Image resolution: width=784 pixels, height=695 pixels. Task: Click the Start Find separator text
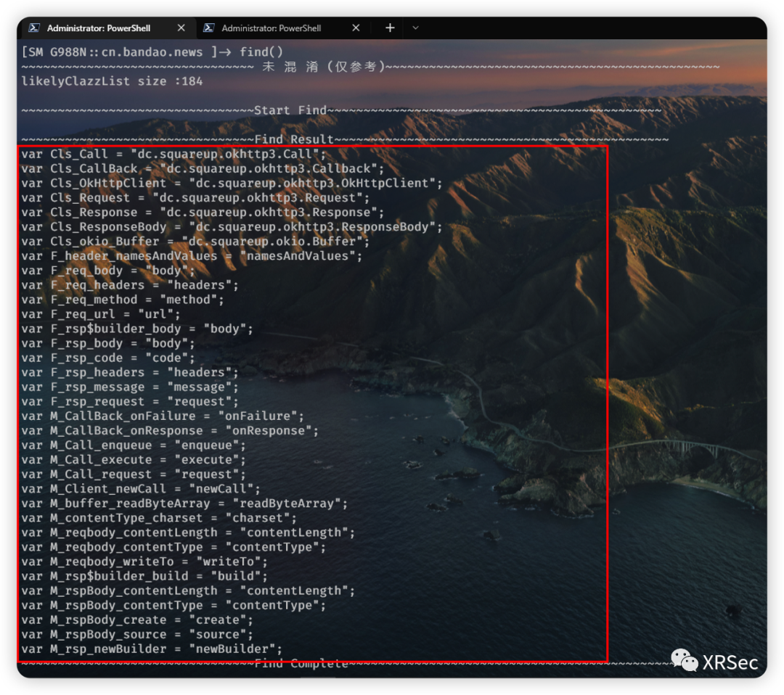tap(290, 110)
